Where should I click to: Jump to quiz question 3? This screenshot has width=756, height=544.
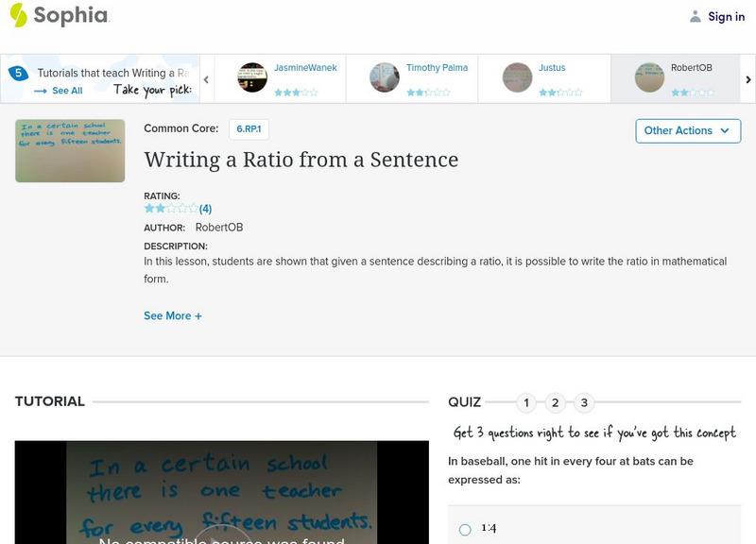tap(584, 403)
